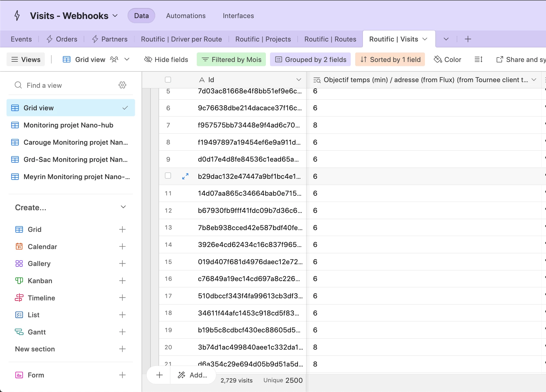Open Carouge Monitoring projet view

click(x=71, y=142)
